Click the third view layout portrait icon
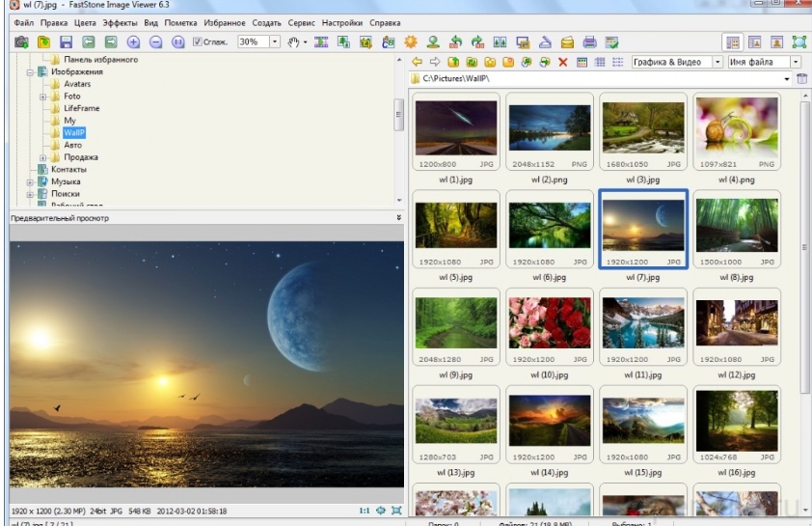Image resolution: width=812 pixels, height=526 pixels. click(x=776, y=42)
